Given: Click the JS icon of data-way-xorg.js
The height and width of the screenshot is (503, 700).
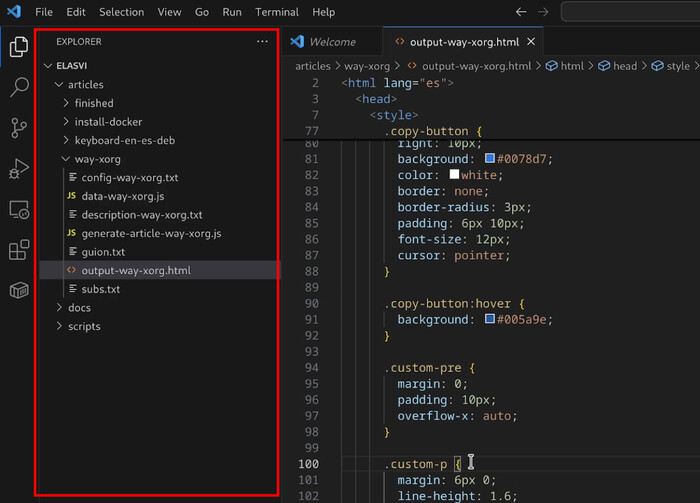Looking at the screenshot, I should point(71,195).
